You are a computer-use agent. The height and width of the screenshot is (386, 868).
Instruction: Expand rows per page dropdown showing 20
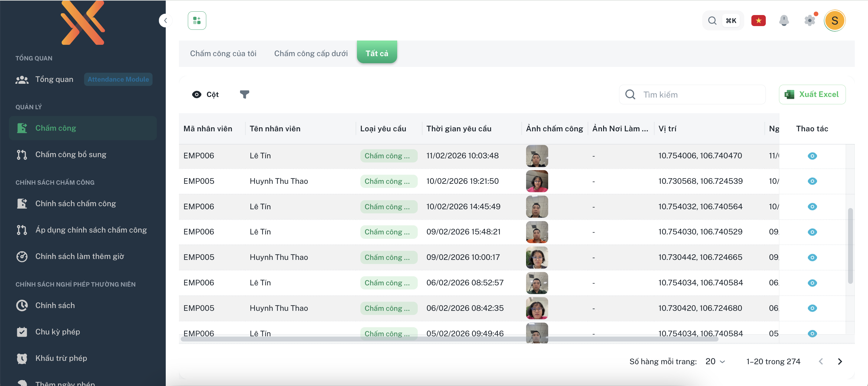point(715,361)
